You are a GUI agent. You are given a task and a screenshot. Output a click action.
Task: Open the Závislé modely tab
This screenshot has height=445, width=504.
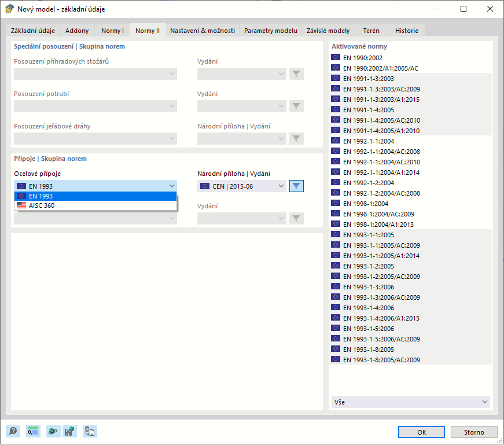[x=328, y=31]
